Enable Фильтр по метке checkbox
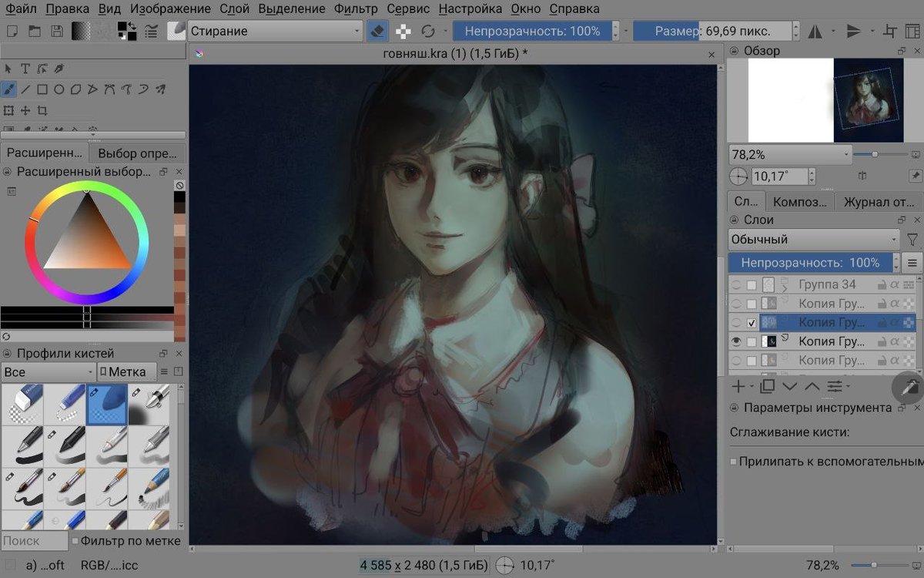 click(x=75, y=541)
